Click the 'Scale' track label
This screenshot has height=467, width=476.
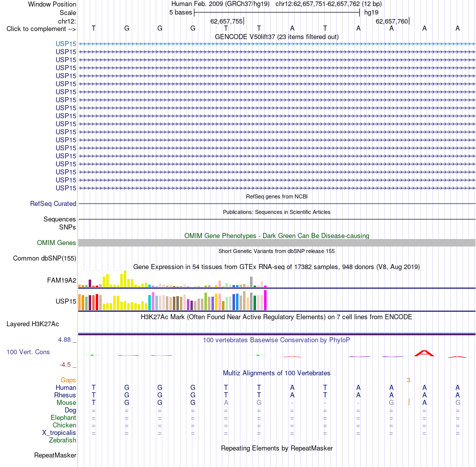coord(68,13)
